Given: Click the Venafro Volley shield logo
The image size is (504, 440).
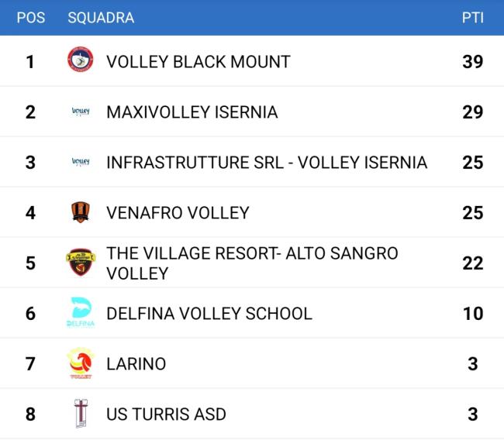Looking at the screenshot, I should point(81,212).
